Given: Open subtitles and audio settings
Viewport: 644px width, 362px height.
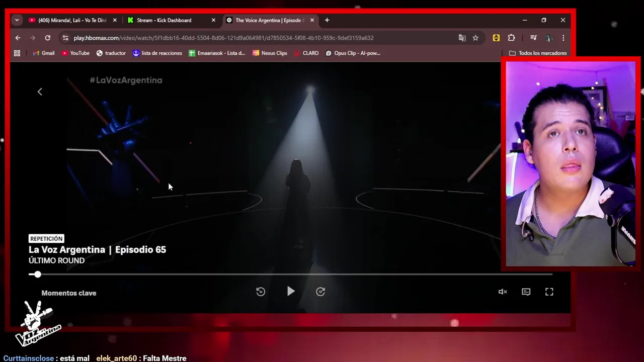Looking at the screenshot, I should pyautogui.click(x=526, y=292).
